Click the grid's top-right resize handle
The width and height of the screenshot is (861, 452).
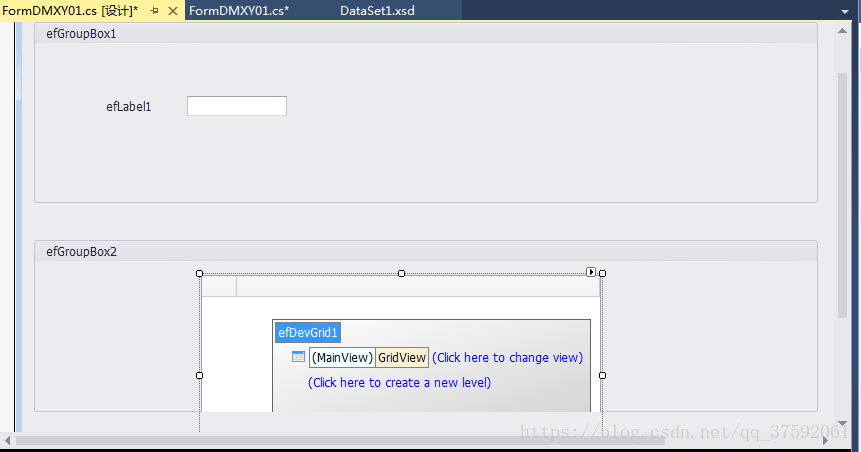602,274
